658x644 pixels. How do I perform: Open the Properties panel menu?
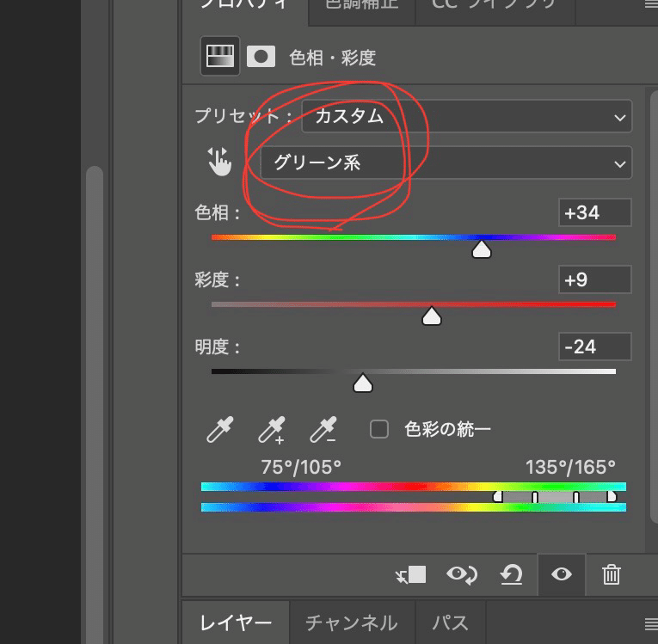click(651, 5)
